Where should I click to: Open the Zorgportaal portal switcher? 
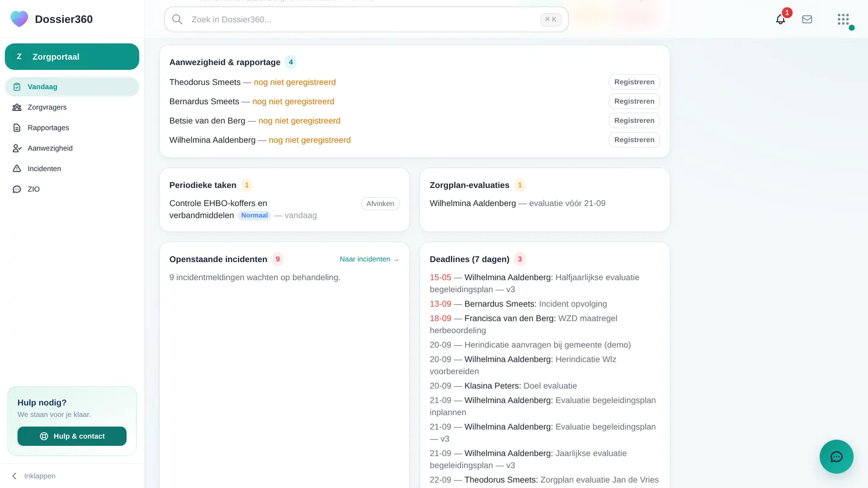tap(72, 57)
